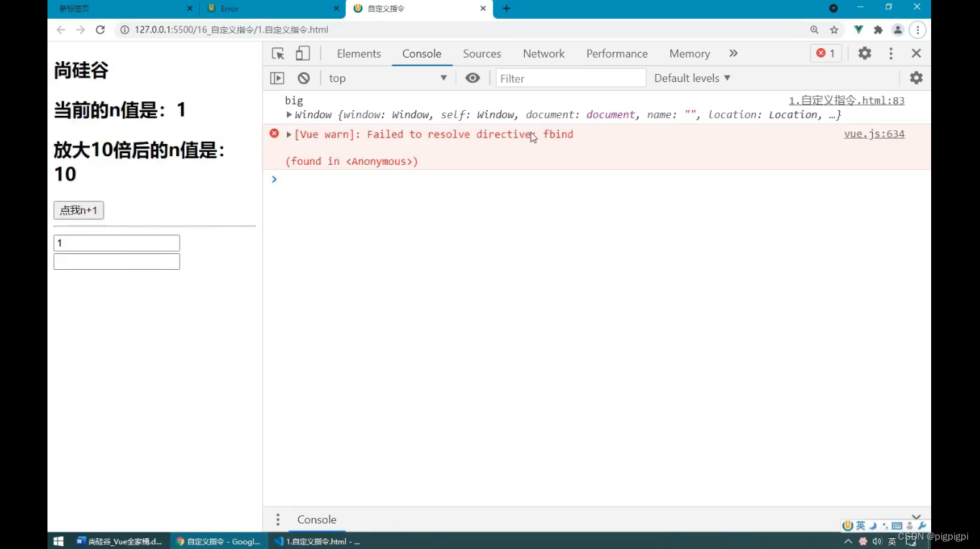Click the console prompt input line
This screenshot has height=549, width=980.
pos(597,179)
